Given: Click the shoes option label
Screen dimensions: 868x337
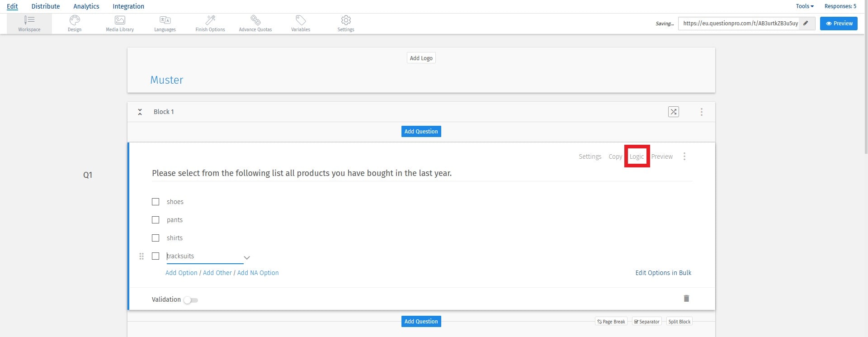Looking at the screenshot, I should tap(175, 202).
